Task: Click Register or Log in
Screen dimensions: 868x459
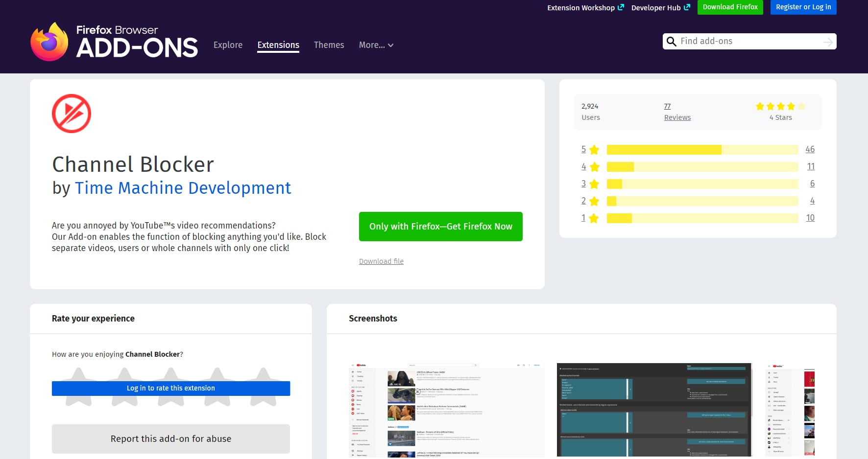Action: point(803,7)
